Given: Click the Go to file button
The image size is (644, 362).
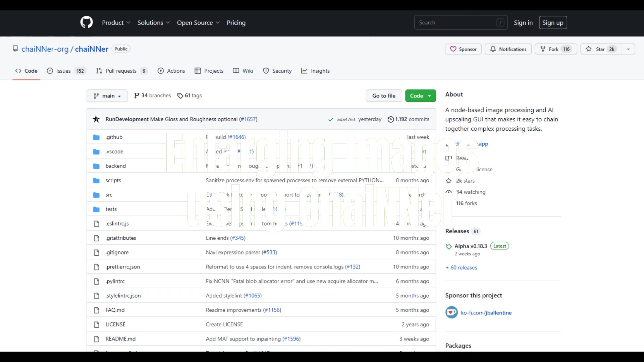Looking at the screenshot, I should 384,96.
